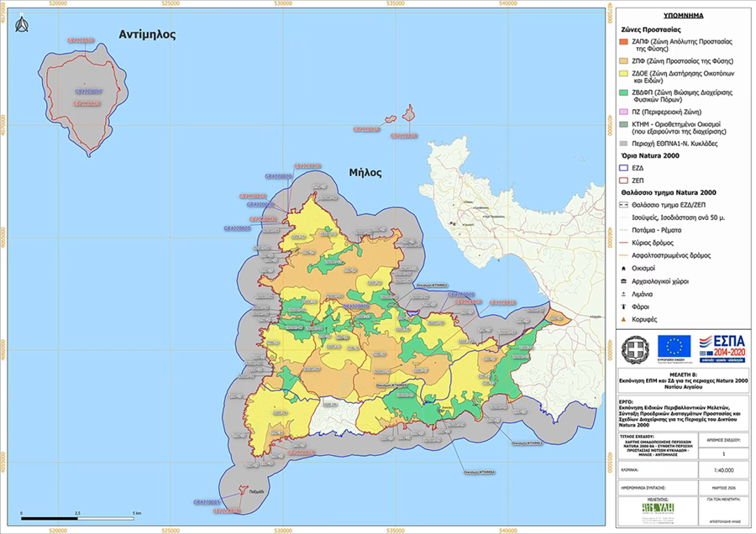Click the Οικισμοί settlements legend icon
This screenshot has width=756, height=534.
[x=623, y=269]
